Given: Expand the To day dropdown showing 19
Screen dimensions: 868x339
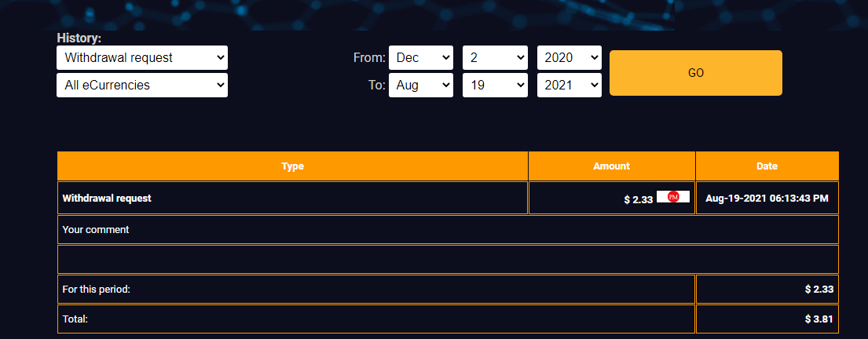Looking at the screenshot, I should (x=494, y=86).
